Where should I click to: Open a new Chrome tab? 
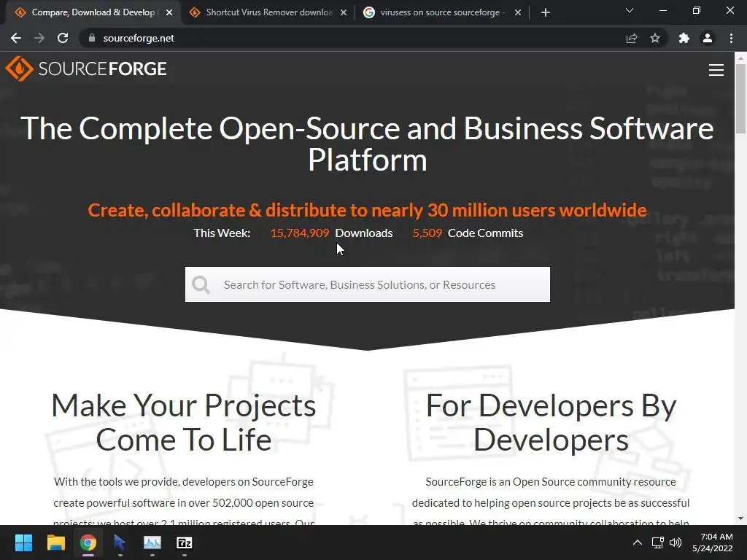(x=546, y=12)
